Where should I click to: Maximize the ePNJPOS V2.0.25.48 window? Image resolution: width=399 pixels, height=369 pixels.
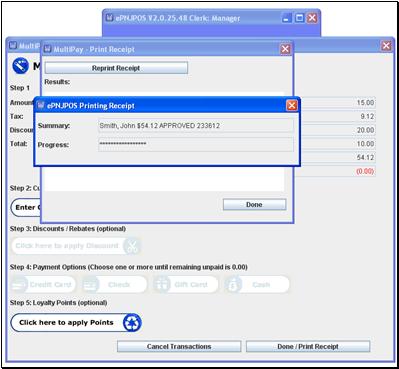point(299,18)
